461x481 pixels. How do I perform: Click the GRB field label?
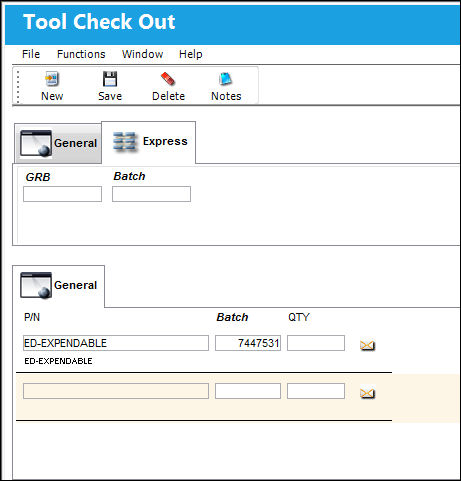point(38,177)
